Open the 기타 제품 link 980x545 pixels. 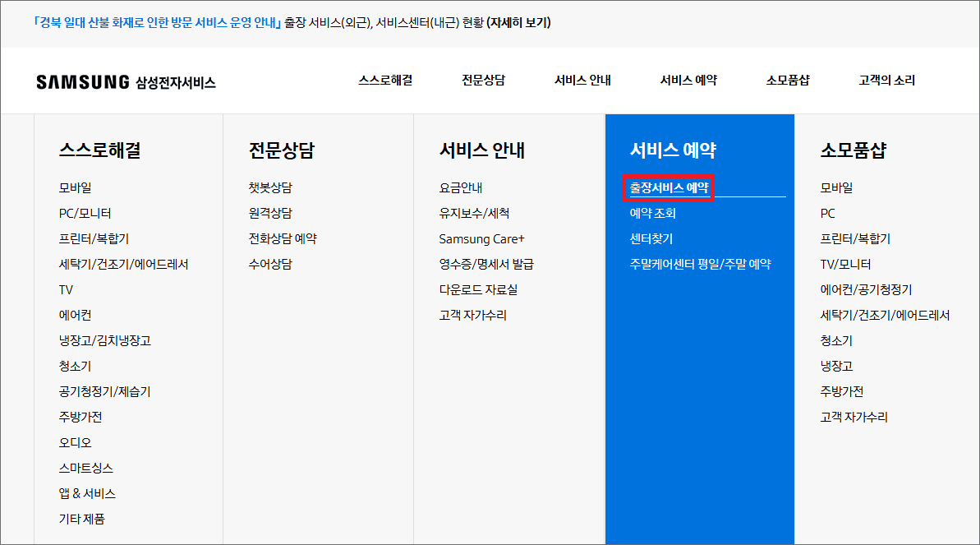(82, 519)
